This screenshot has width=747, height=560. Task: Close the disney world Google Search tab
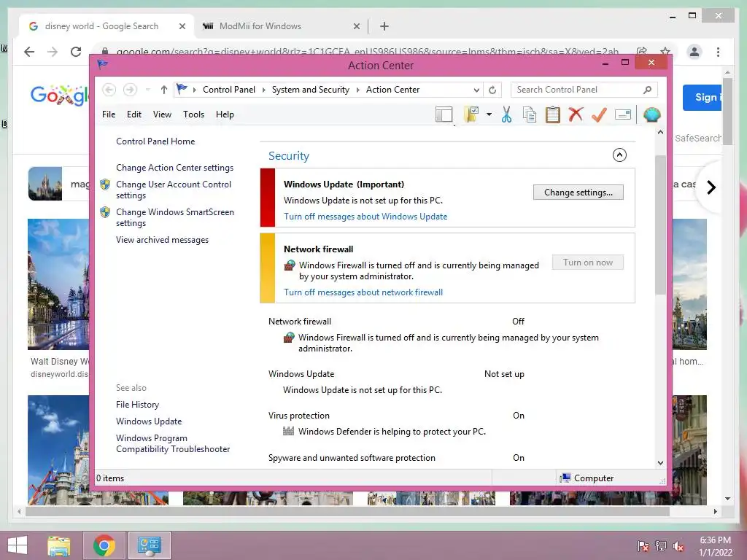coord(182,26)
